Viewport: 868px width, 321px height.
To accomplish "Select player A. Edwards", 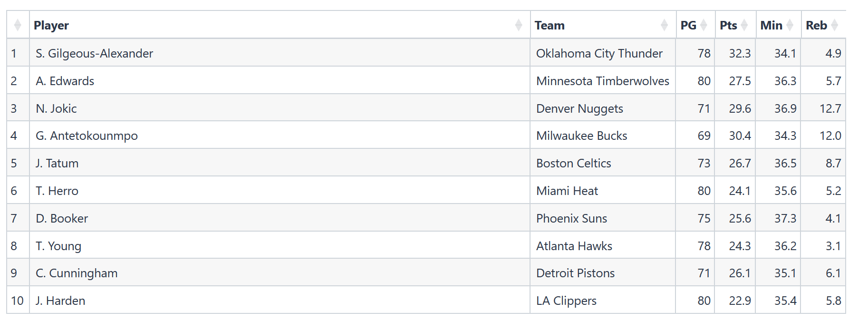I will [x=65, y=81].
